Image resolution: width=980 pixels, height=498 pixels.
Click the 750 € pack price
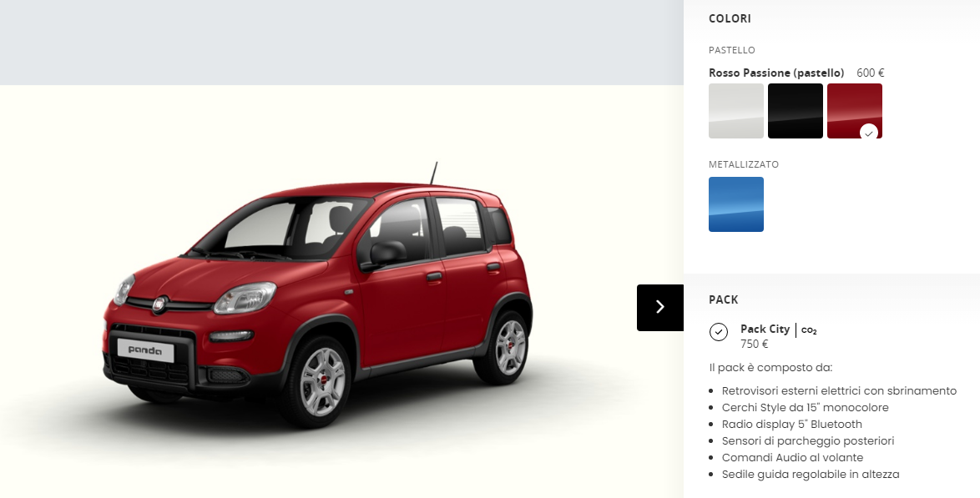[754, 345]
